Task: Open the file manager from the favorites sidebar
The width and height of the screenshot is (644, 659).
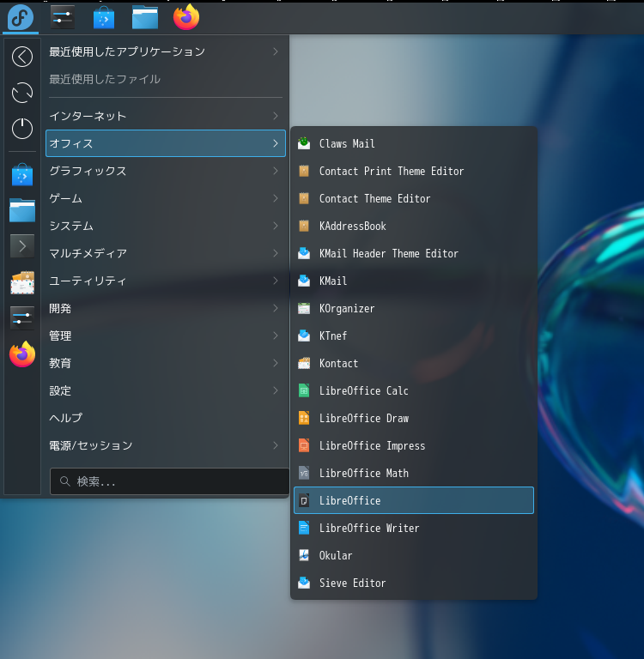Action: 22,210
